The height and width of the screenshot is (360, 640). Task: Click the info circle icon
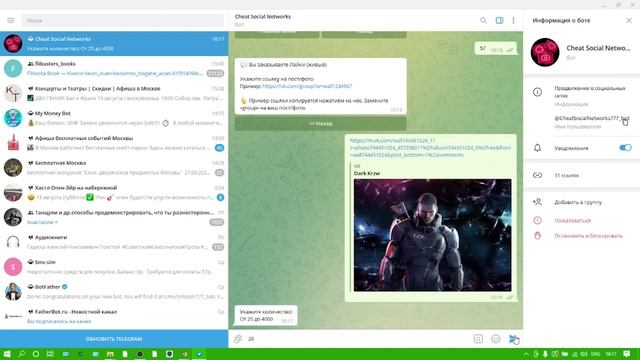click(537, 92)
